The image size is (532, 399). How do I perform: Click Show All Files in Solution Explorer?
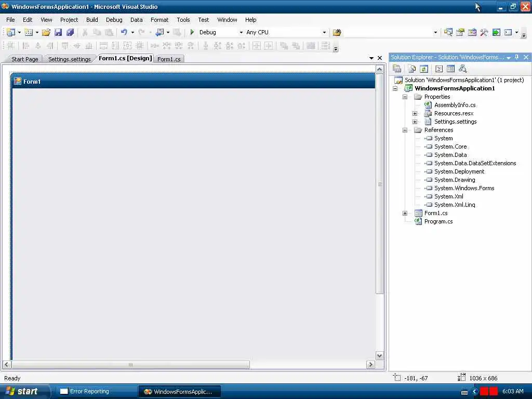(411, 69)
